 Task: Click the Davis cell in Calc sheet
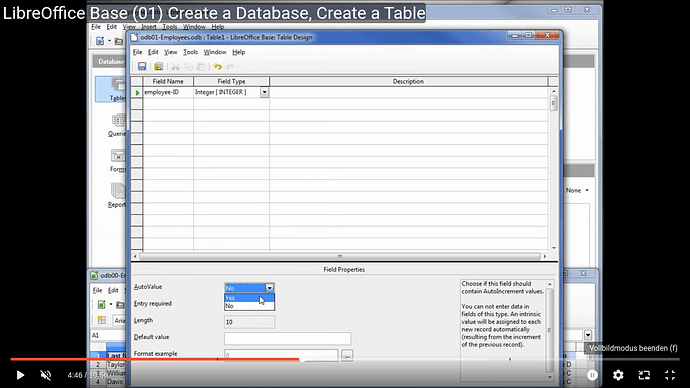115,381
